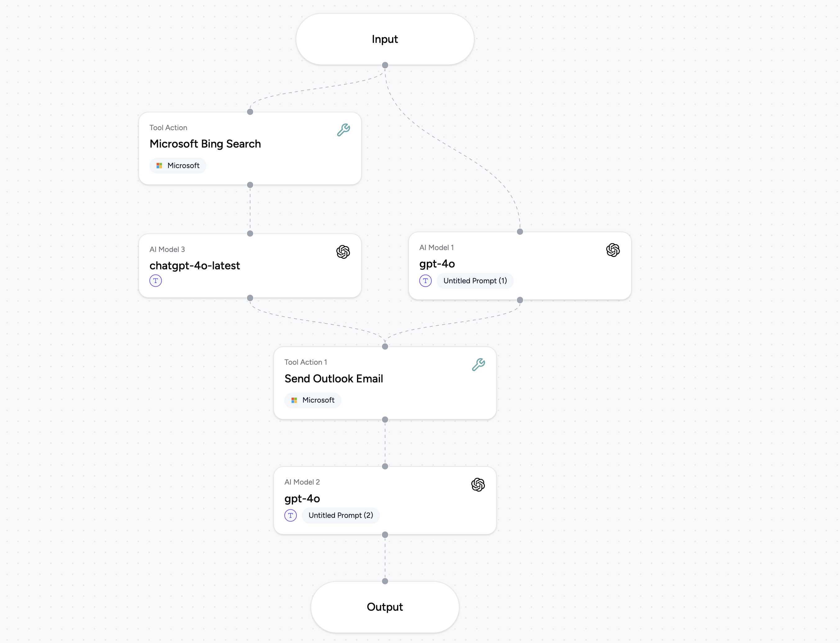Image resolution: width=840 pixels, height=643 pixels.
Task: Click the T prompt icon on AI Model 2
Action: (x=291, y=515)
